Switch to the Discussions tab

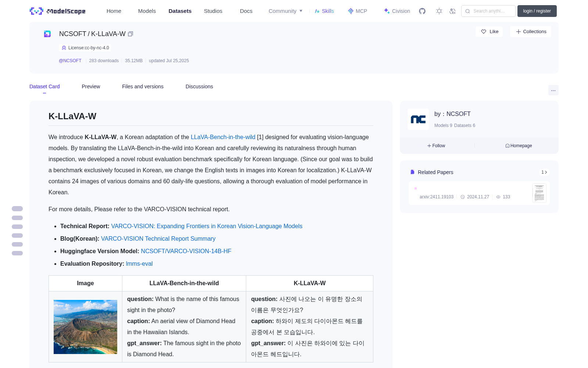(x=199, y=86)
